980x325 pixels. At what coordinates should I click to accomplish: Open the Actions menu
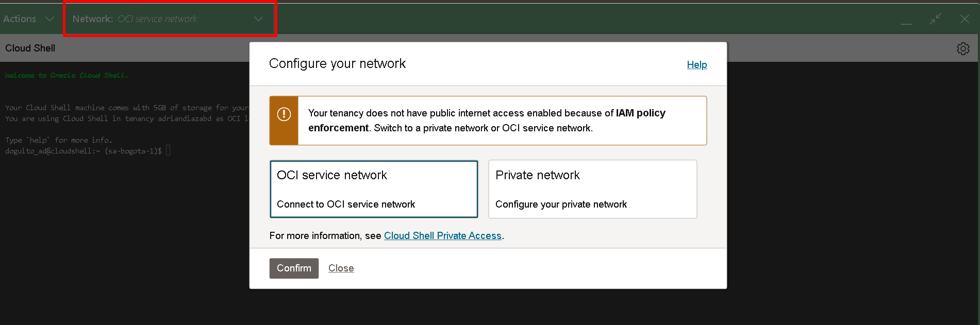click(20, 19)
